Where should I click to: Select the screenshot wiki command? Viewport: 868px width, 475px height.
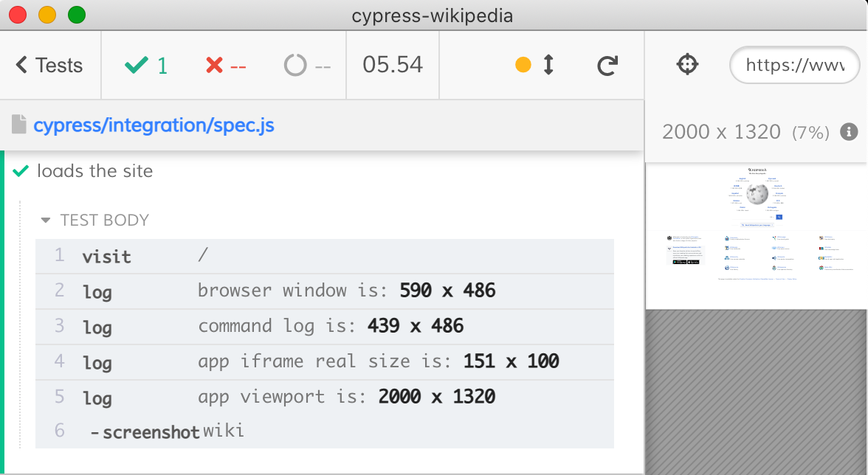[x=325, y=431]
